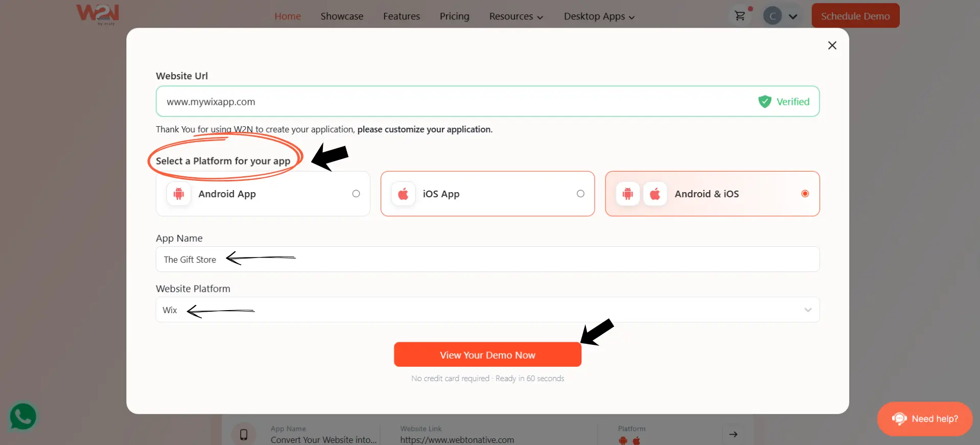
Task: Click the Apple icon in iOS App card
Action: (x=403, y=194)
